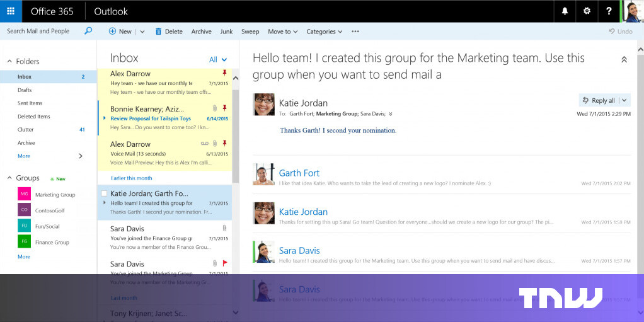
Task: Open the Move to dropdown
Action: click(x=282, y=32)
